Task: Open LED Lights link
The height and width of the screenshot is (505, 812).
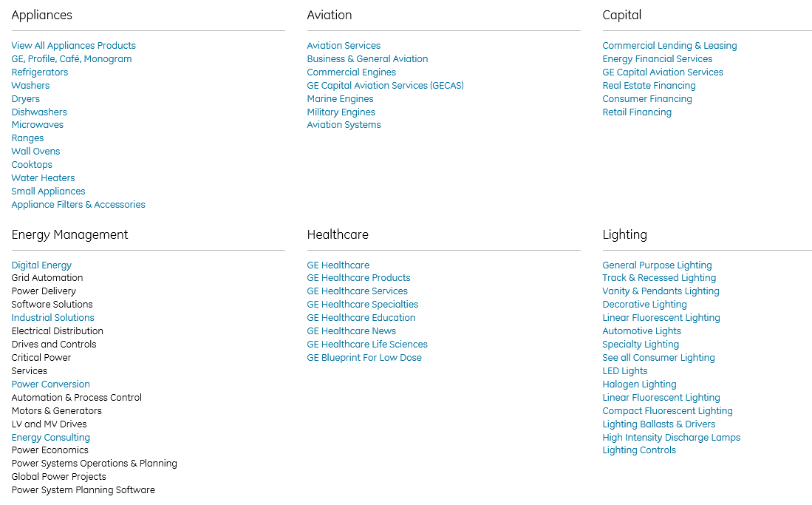Action: (624, 370)
